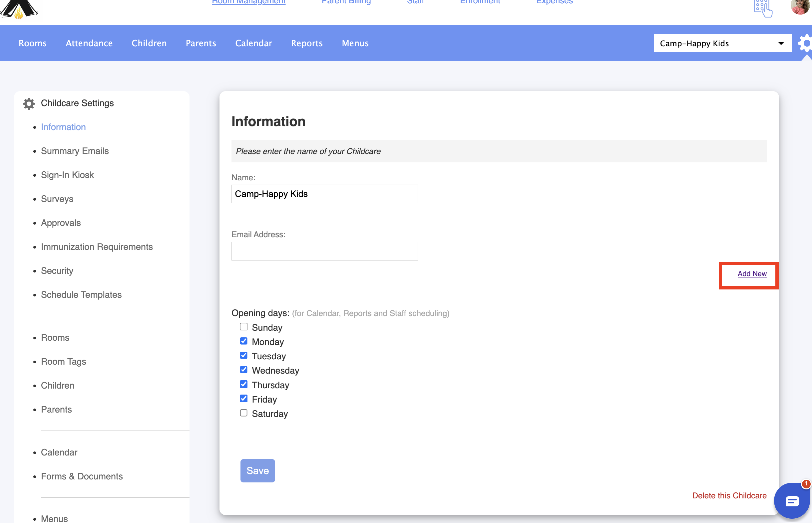Click the Childcare Settings gear icon
Screen dimensions: 812x523
pyautogui.click(x=29, y=103)
